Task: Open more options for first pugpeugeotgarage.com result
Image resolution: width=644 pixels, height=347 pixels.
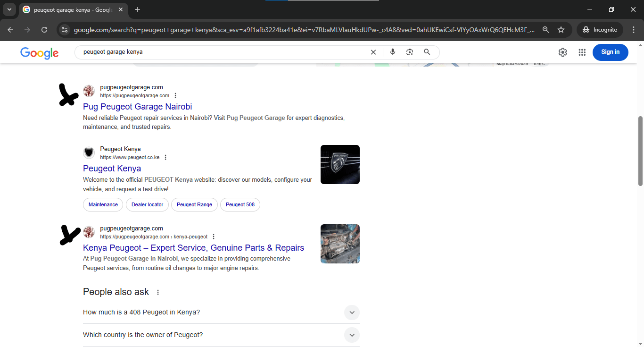Action: coord(176,95)
